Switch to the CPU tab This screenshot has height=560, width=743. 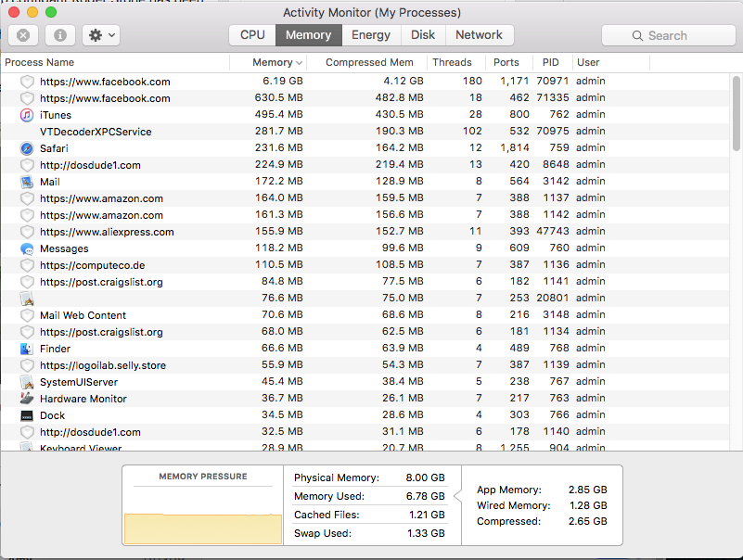point(252,35)
